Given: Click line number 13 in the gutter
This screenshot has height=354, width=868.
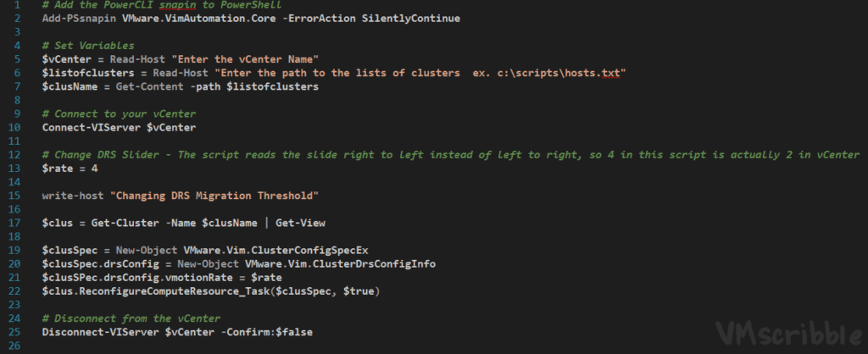Looking at the screenshot, I should click(x=16, y=169).
